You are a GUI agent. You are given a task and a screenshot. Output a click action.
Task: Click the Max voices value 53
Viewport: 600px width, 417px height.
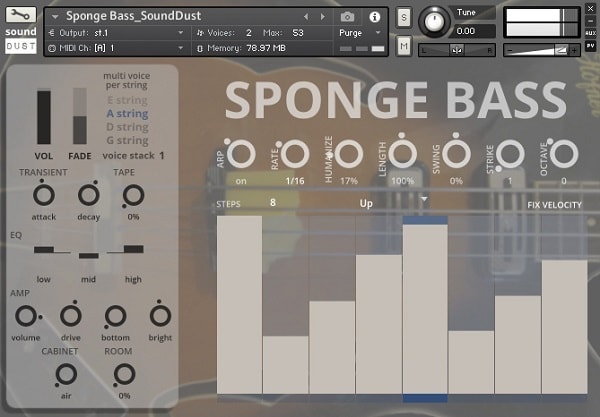pos(298,33)
